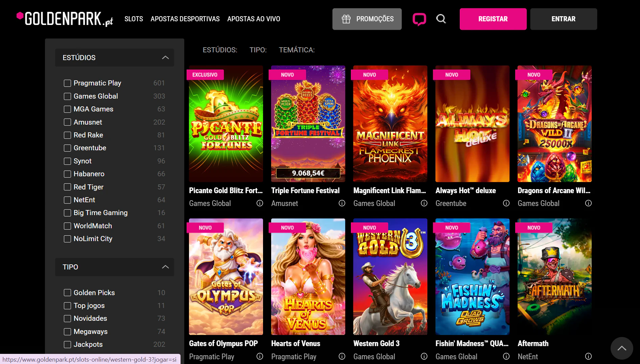Screen dimensions: 640x364
Task: Click the scroll-to-top arrow button
Action: click(622, 348)
